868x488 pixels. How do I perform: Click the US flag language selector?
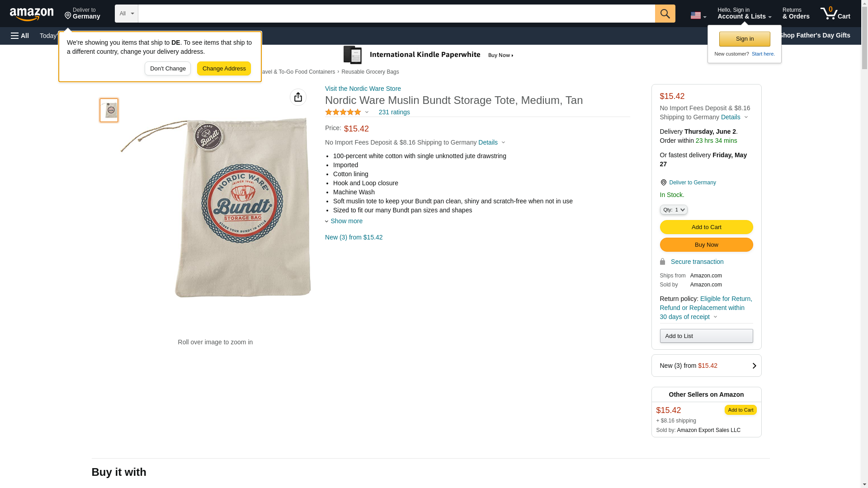[x=698, y=15]
